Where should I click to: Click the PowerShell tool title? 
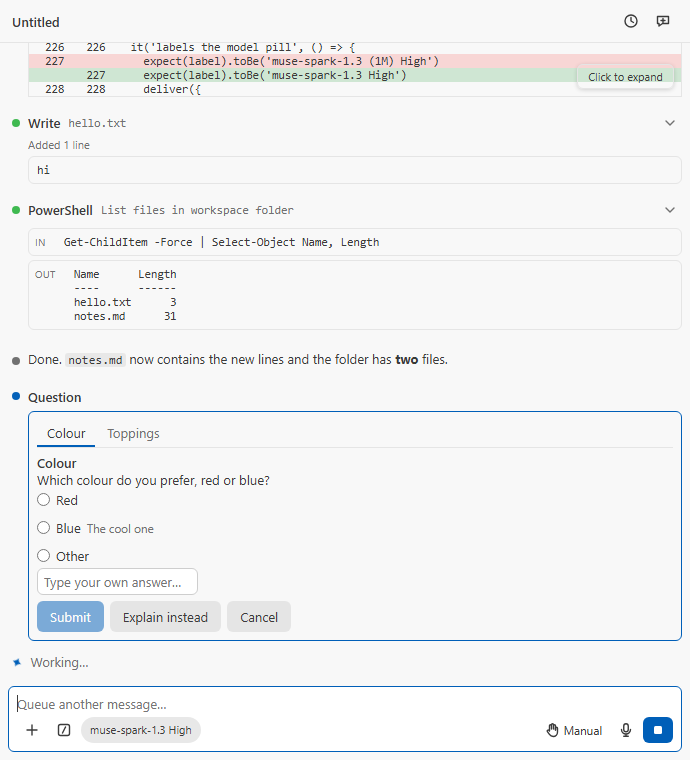coord(60,210)
